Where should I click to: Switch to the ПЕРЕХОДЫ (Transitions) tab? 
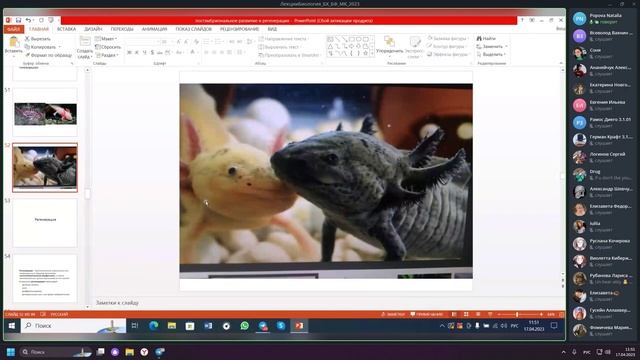click(122, 29)
